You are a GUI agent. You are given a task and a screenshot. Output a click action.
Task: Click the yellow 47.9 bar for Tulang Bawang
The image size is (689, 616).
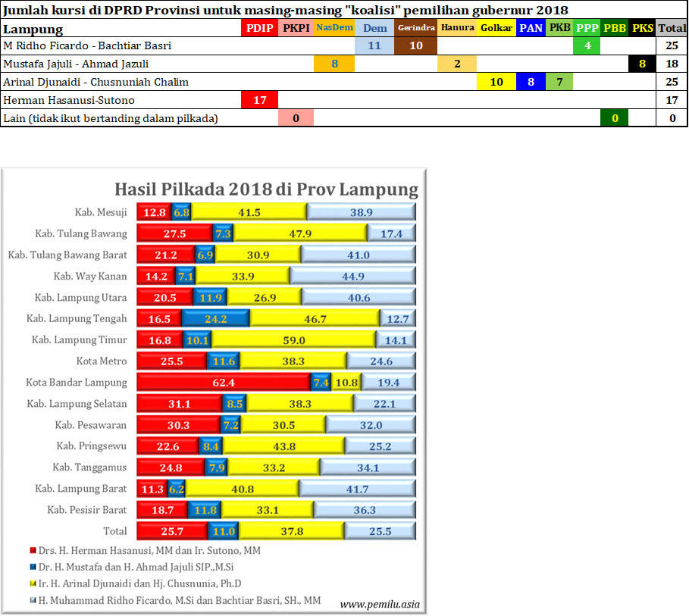(x=300, y=233)
